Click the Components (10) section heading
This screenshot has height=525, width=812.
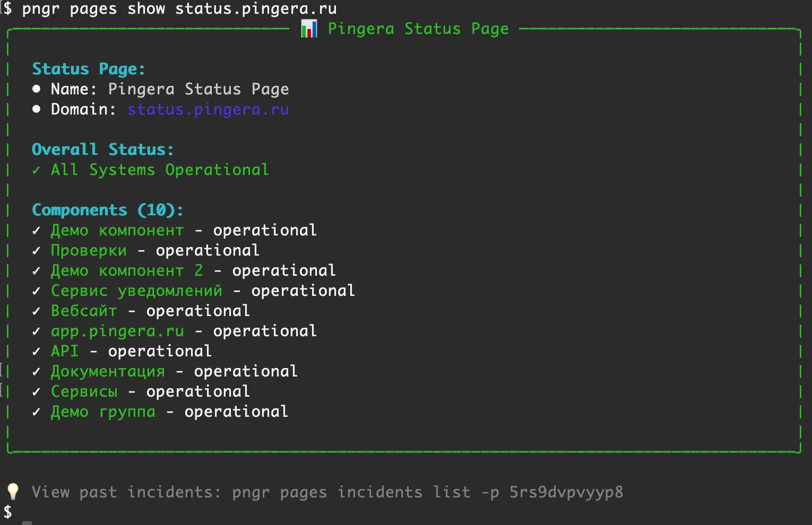[x=108, y=210]
